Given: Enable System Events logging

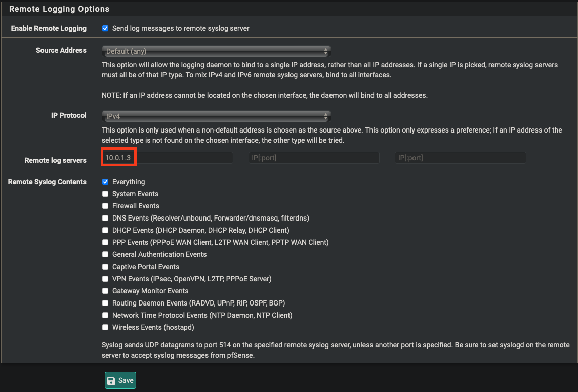Looking at the screenshot, I should 105,194.
